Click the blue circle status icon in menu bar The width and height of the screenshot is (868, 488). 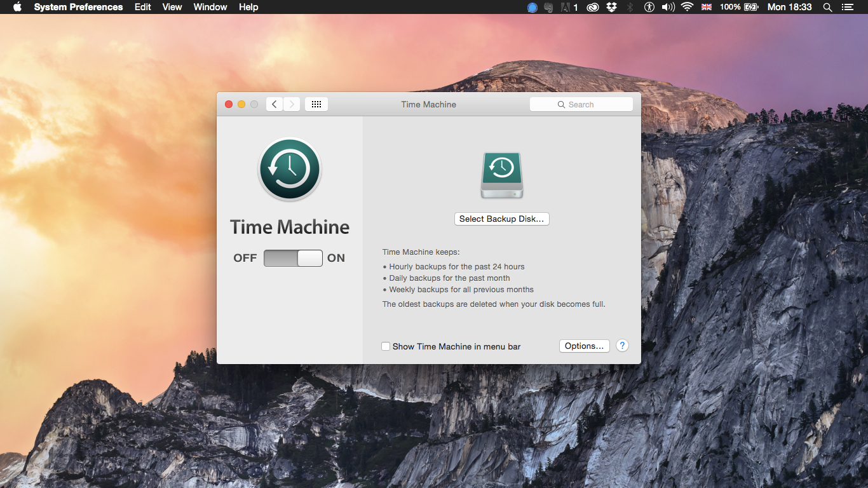(x=532, y=7)
